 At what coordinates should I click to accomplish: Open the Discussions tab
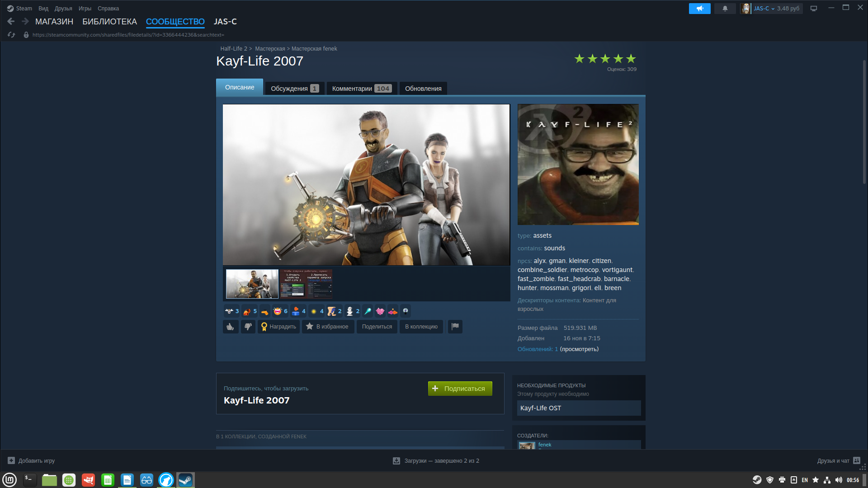click(294, 89)
